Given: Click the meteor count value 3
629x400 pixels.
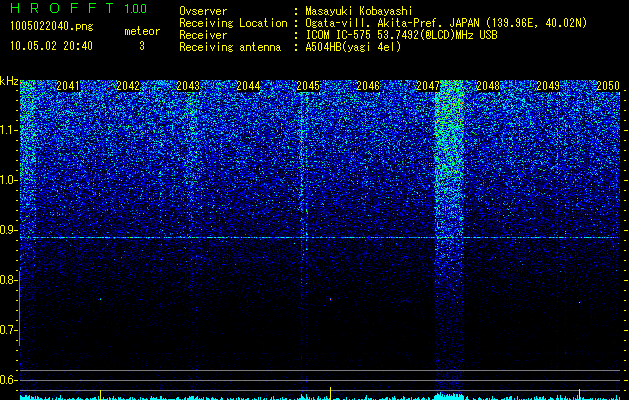Looking at the screenshot, I should click(x=142, y=46).
